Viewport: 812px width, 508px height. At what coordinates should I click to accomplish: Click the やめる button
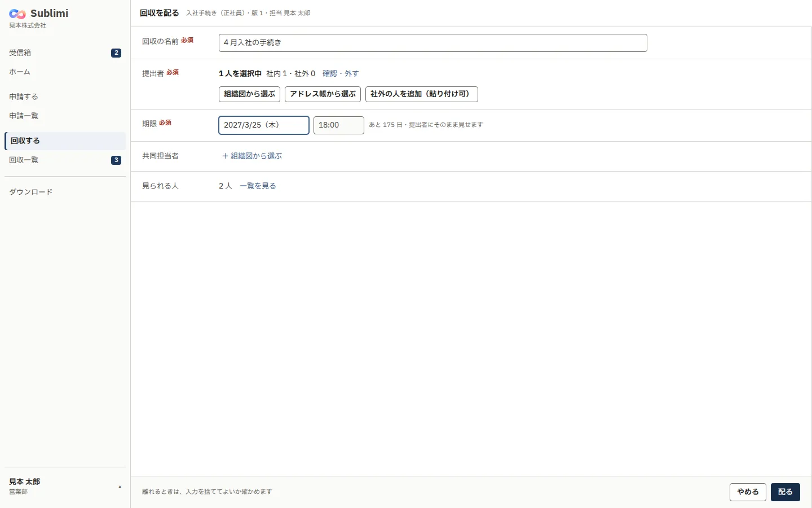click(748, 492)
